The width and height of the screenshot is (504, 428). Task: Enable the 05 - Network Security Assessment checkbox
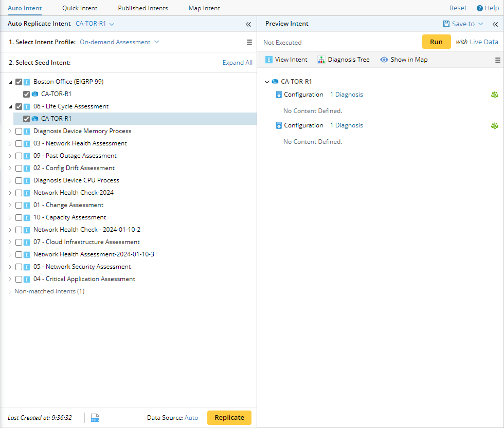tap(19, 267)
